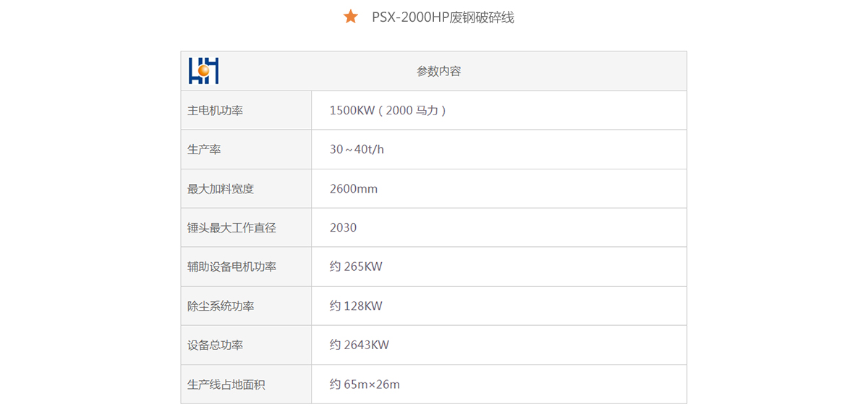The height and width of the screenshot is (407, 868).
Task: Click the 生产线占地面积 row label
Action: [226, 385]
